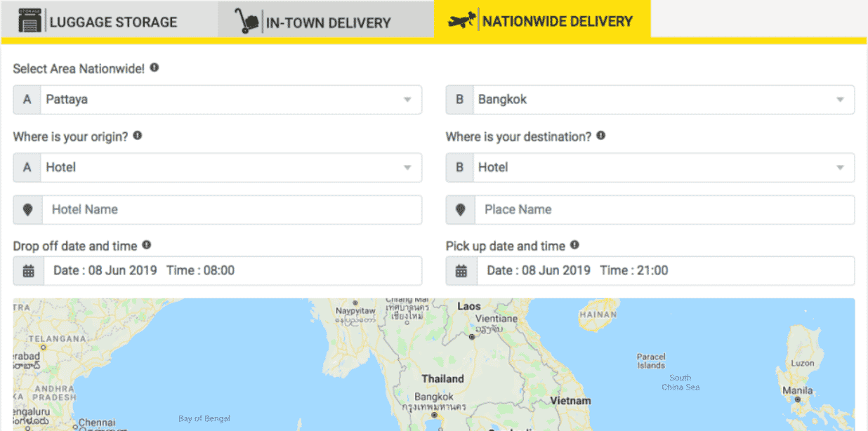Image resolution: width=868 pixels, height=431 pixels.
Task: Click the calendar icon for pick up date
Action: click(x=461, y=271)
